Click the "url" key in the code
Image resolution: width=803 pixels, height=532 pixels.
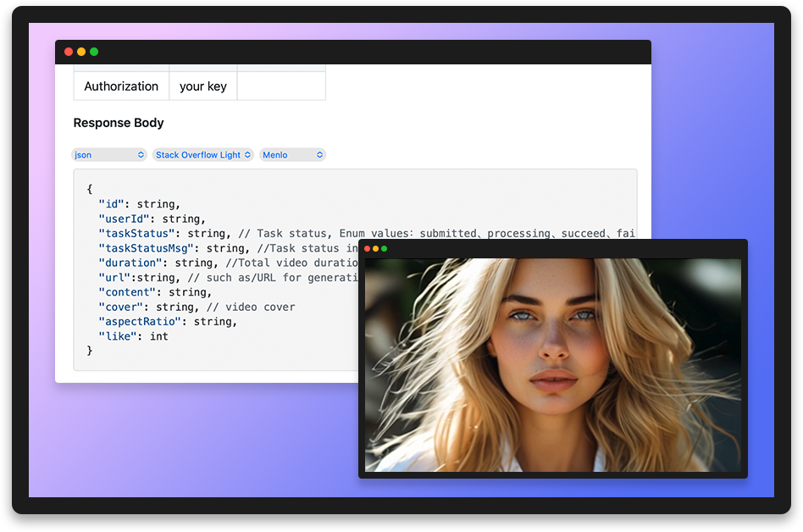click(x=114, y=278)
